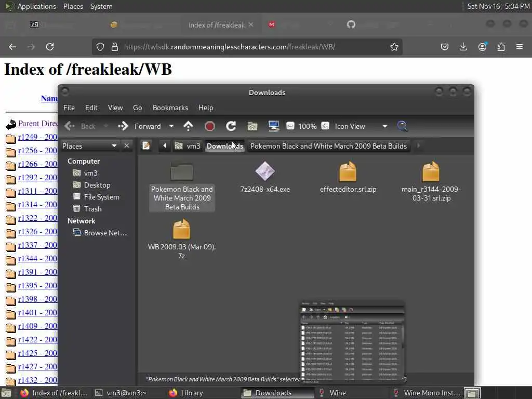Screen dimensions: 532x399
Task: Open Home folder toolbar icon
Action: [x=252, y=126]
